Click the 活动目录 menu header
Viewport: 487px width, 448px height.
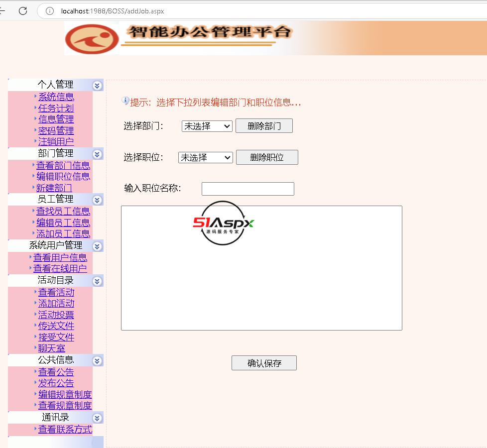55,280
